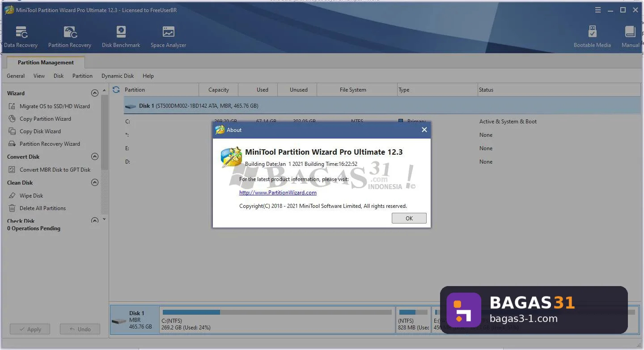This screenshot has width=644, height=350.
Task: Open the Help menu
Action: tap(148, 76)
